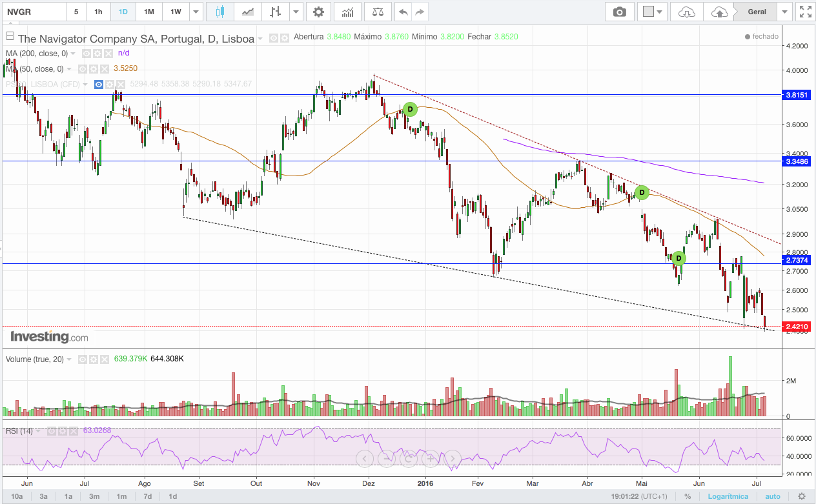Click chart zoom-out minus button
Screen dimensions: 816x504
[x=386, y=459]
